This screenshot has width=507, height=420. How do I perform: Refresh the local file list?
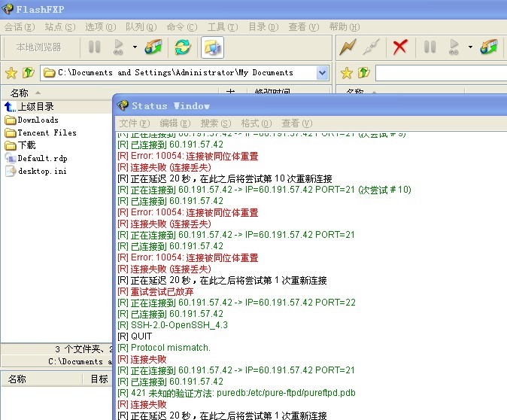pos(183,47)
